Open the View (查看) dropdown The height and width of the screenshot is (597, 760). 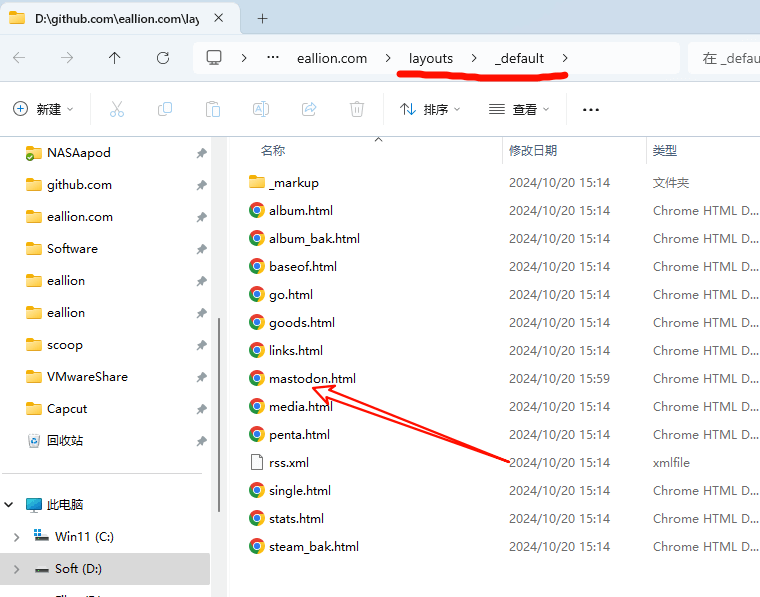coord(519,110)
